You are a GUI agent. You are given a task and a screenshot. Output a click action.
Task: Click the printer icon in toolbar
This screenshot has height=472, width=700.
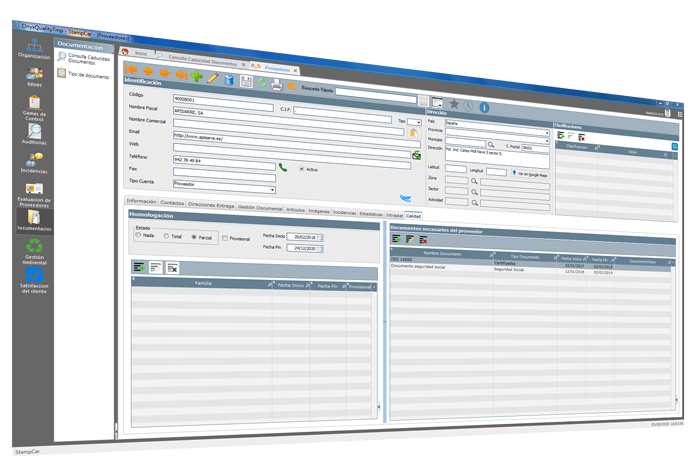pyautogui.click(x=276, y=83)
